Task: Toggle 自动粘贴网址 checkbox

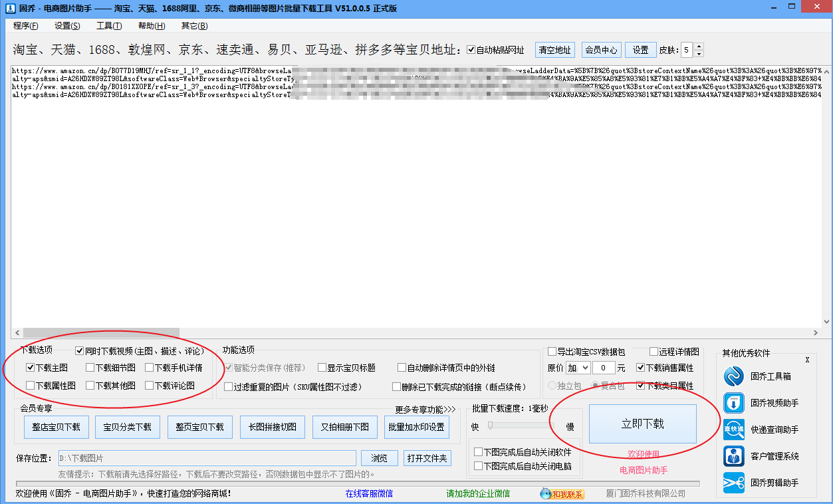Action: 471,50
